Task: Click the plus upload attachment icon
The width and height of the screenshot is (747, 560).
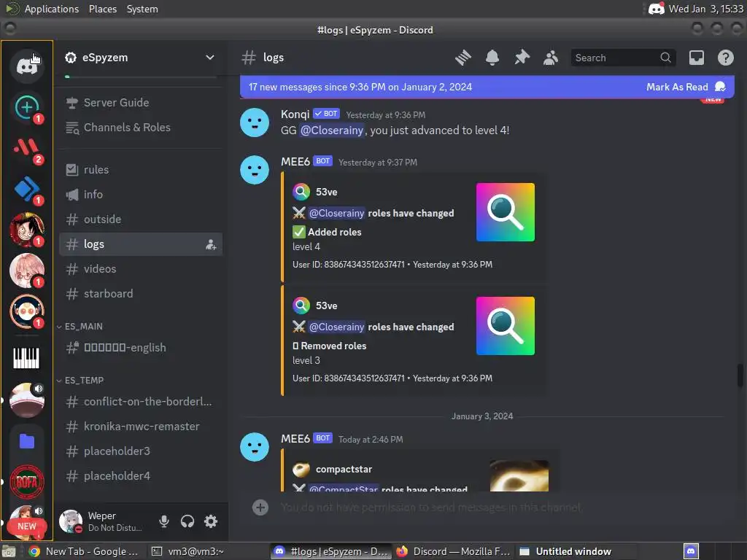Action: point(260,507)
